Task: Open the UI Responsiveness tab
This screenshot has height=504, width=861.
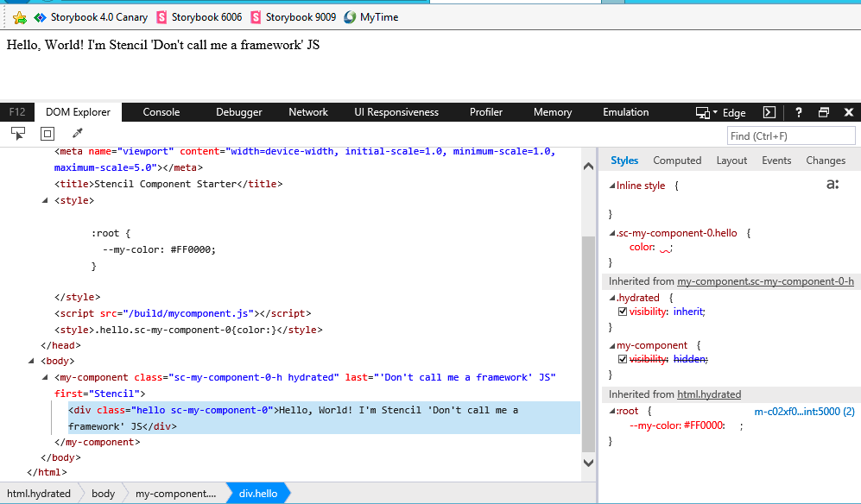Action: (396, 112)
